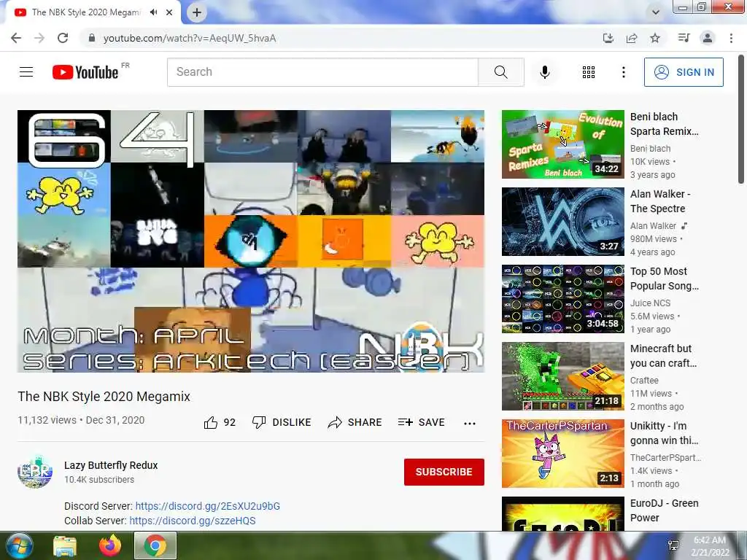Click the title 'Unikitty - I'm gonna win thi...'
The width and height of the screenshot is (747, 560).
[x=664, y=433]
